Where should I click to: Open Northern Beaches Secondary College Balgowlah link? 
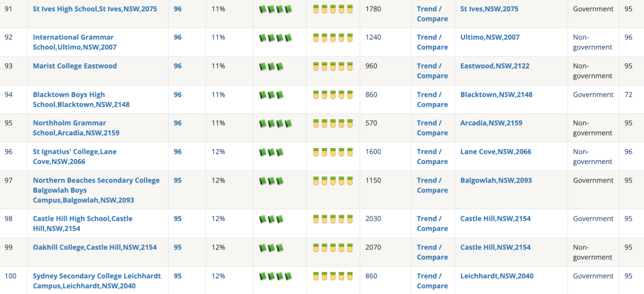tap(96, 190)
